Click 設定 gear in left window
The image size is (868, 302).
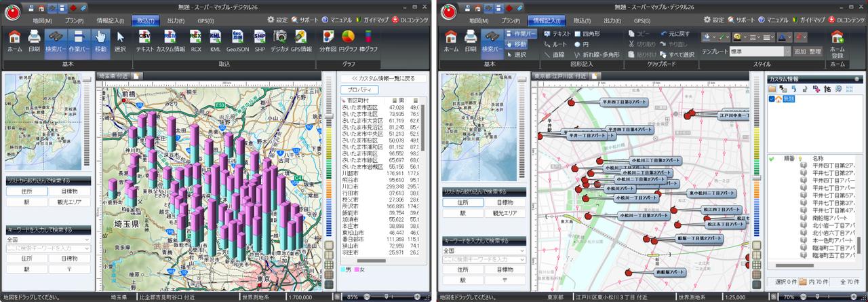click(278, 20)
